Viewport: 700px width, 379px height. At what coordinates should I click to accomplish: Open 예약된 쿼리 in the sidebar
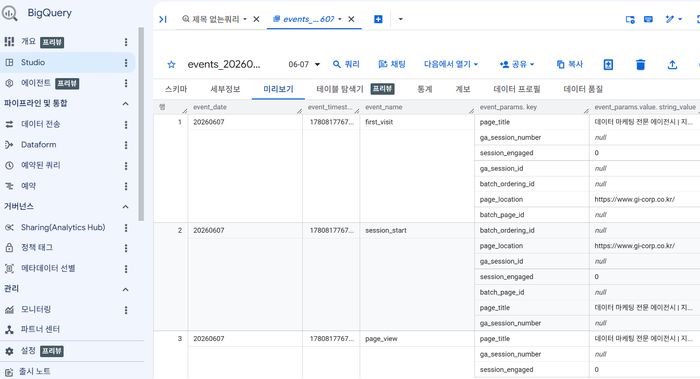point(40,165)
